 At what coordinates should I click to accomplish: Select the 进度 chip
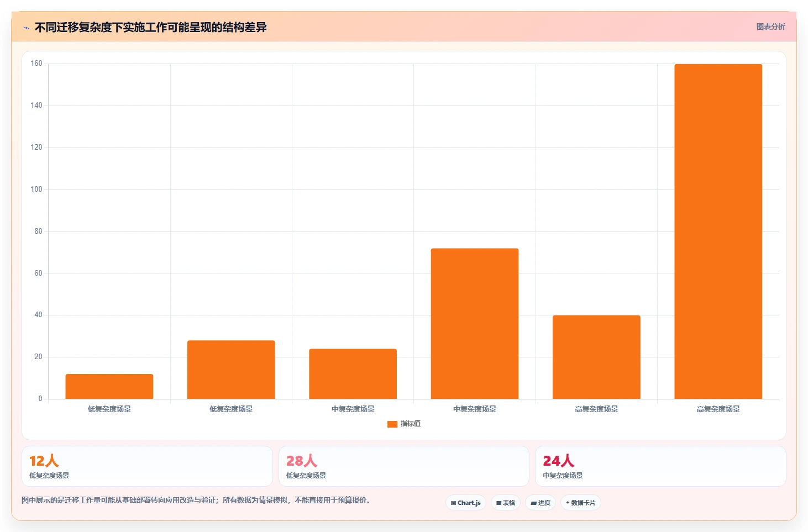(x=541, y=503)
